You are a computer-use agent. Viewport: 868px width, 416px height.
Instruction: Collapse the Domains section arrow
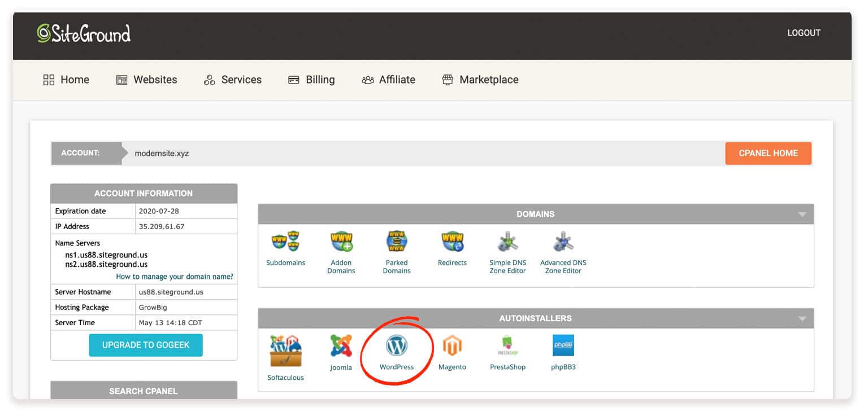[802, 214]
